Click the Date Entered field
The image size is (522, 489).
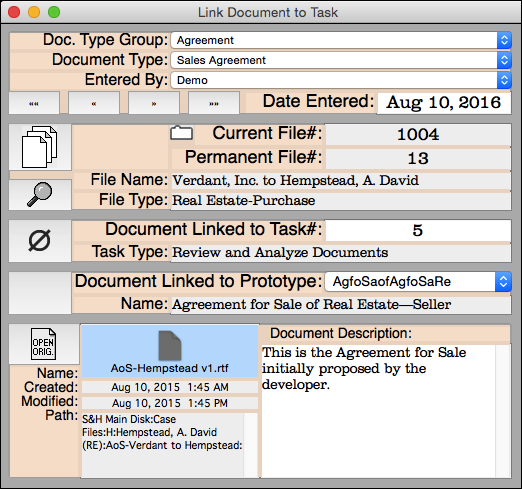pyautogui.click(x=444, y=103)
